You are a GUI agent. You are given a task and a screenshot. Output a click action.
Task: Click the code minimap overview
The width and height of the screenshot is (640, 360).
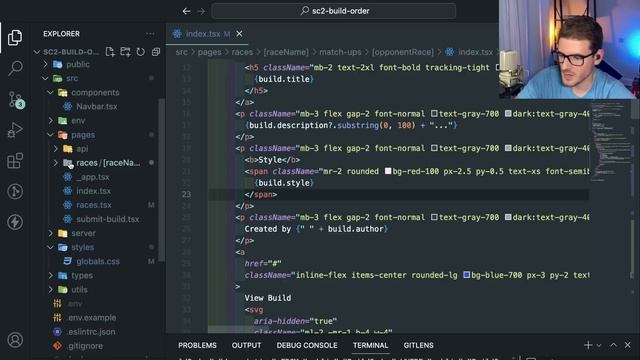point(610,141)
